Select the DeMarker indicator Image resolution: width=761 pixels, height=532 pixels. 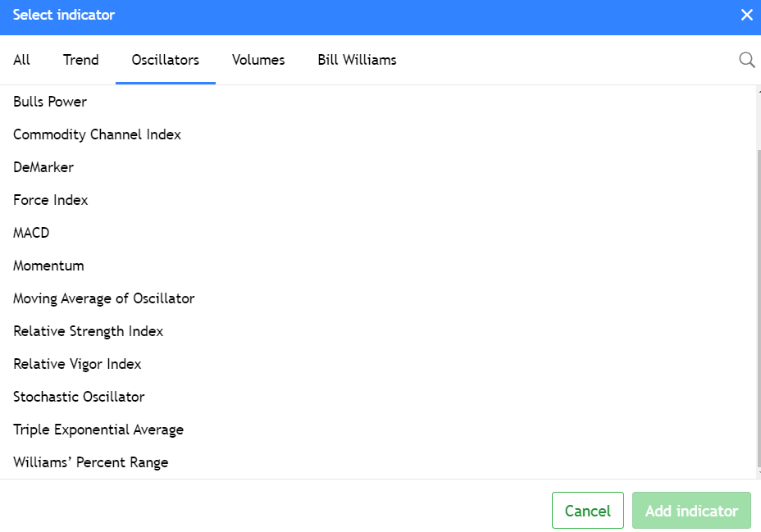point(43,167)
